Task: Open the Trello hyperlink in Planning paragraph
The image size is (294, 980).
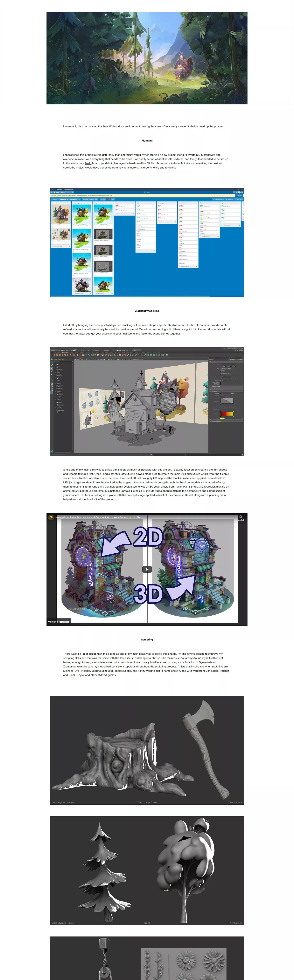Action: pyautogui.click(x=88, y=163)
